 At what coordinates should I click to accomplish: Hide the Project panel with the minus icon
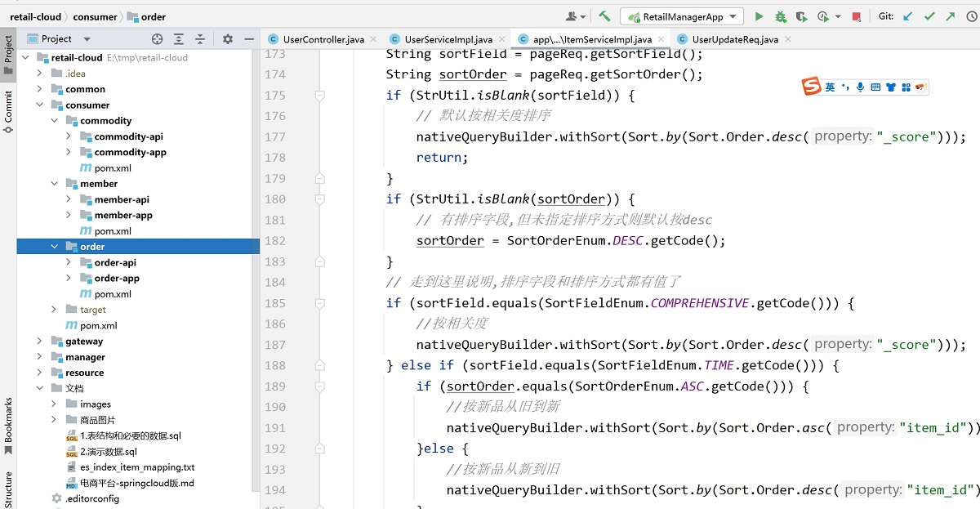pyautogui.click(x=247, y=39)
